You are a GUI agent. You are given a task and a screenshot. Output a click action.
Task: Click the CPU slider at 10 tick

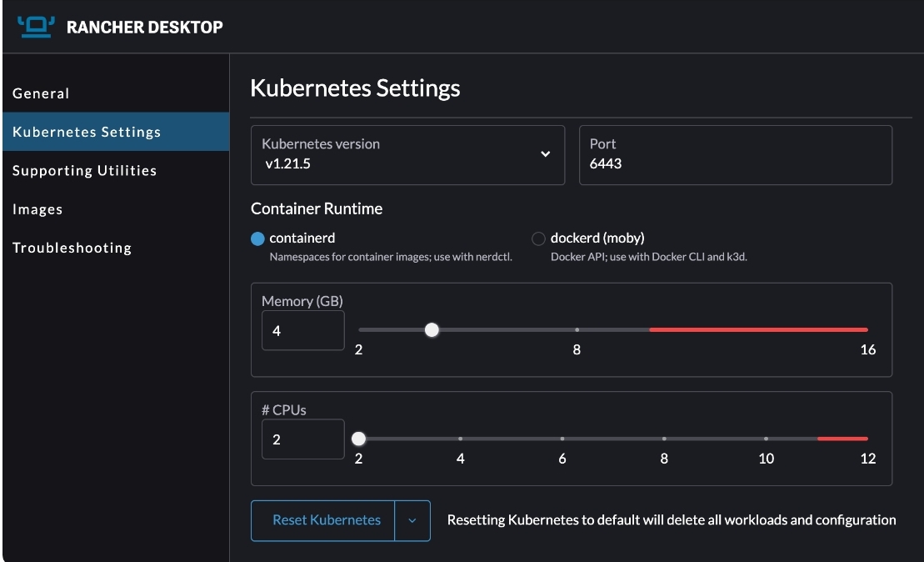[x=766, y=439]
